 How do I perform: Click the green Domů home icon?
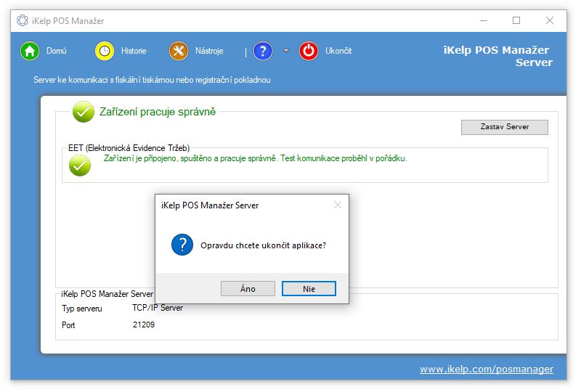pos(30,51)
